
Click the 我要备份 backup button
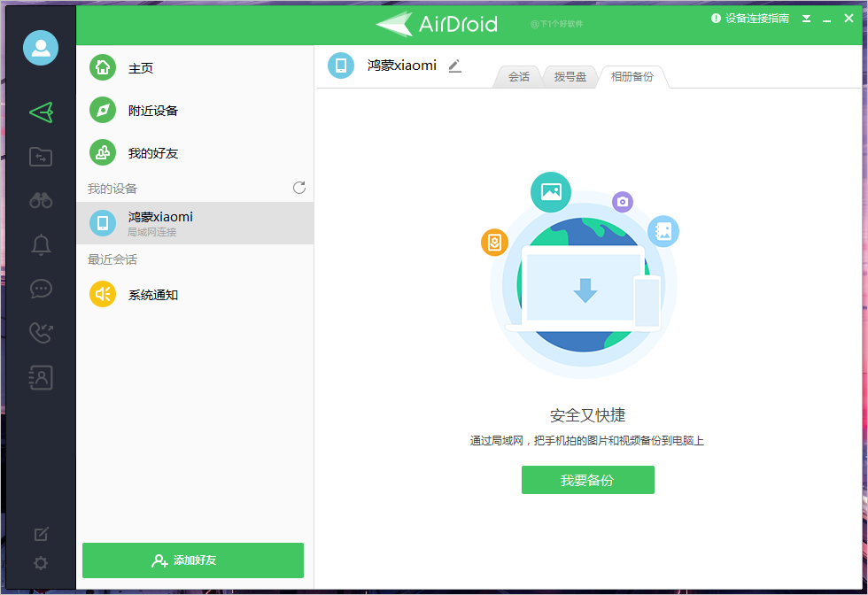pyautogui.click(x=587, y=479)
